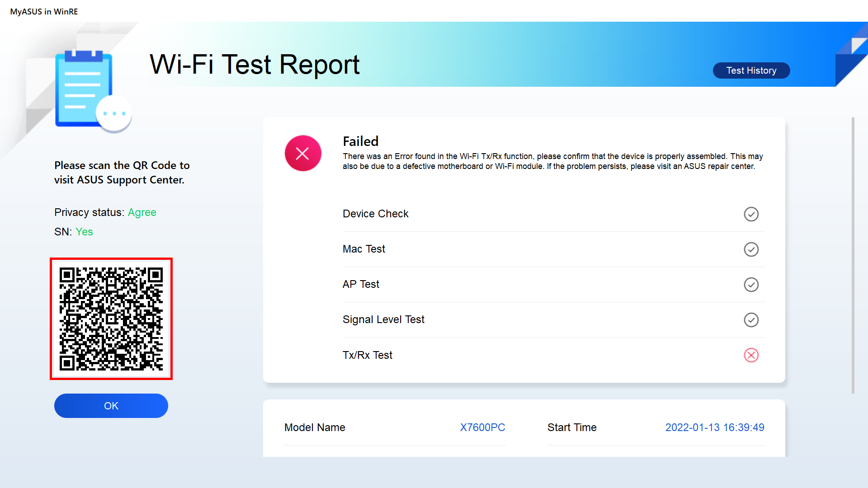Click the Mac Test pass checkmark
Screen dimensions: 868x488
pyautogui.click(x=751, y=249)
